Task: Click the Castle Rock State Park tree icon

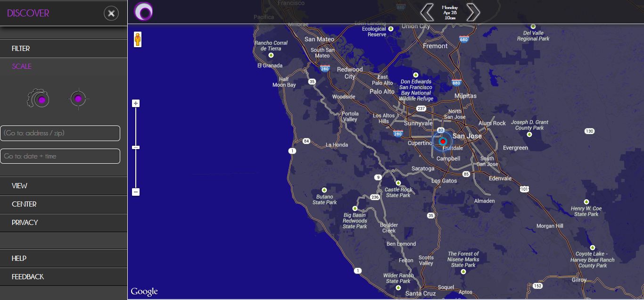Action: pyautogui.click(x=398, y=183)
